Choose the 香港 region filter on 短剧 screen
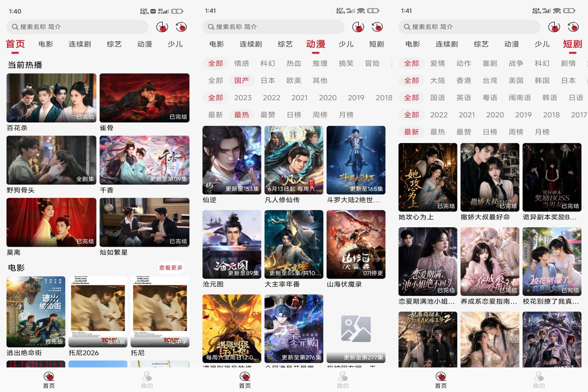 (x=464, y=81)
